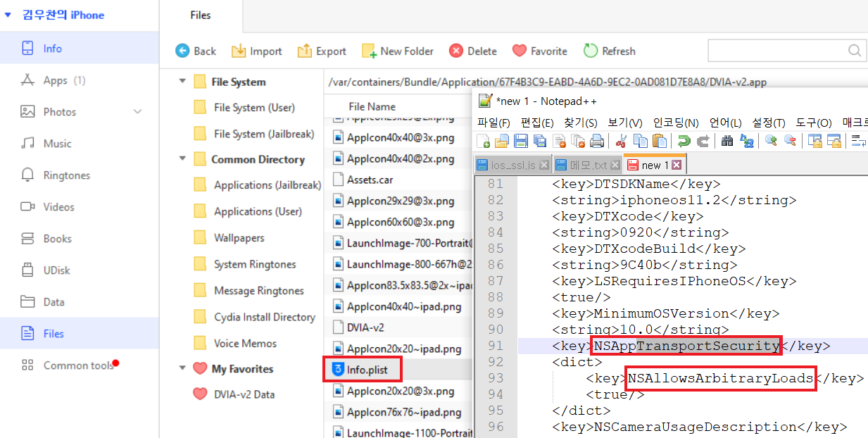Select AppIcon76x76~ipad.png file

pyautogui.click(x=398, y=412)
